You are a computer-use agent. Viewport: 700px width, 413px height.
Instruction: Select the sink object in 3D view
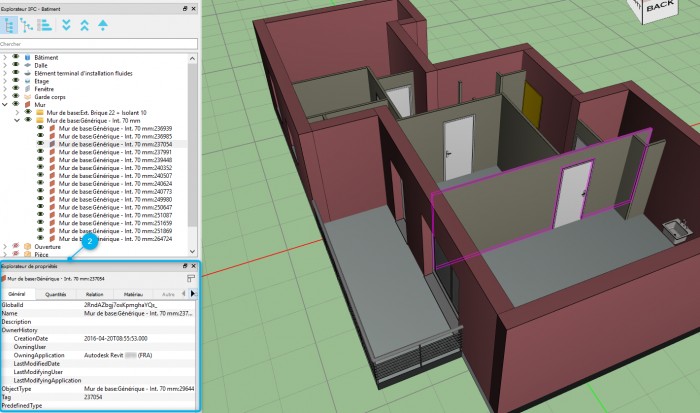[x=675, y=229]
